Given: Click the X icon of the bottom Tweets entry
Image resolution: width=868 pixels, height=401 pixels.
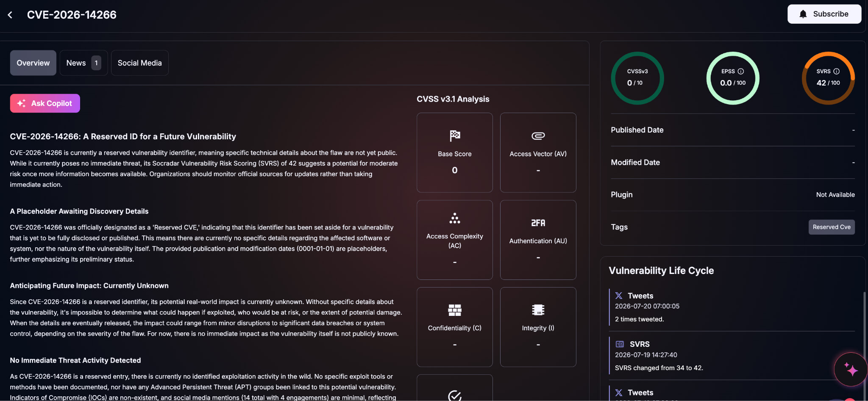Looking at the screenshot, I should click(x=619, y=393).
